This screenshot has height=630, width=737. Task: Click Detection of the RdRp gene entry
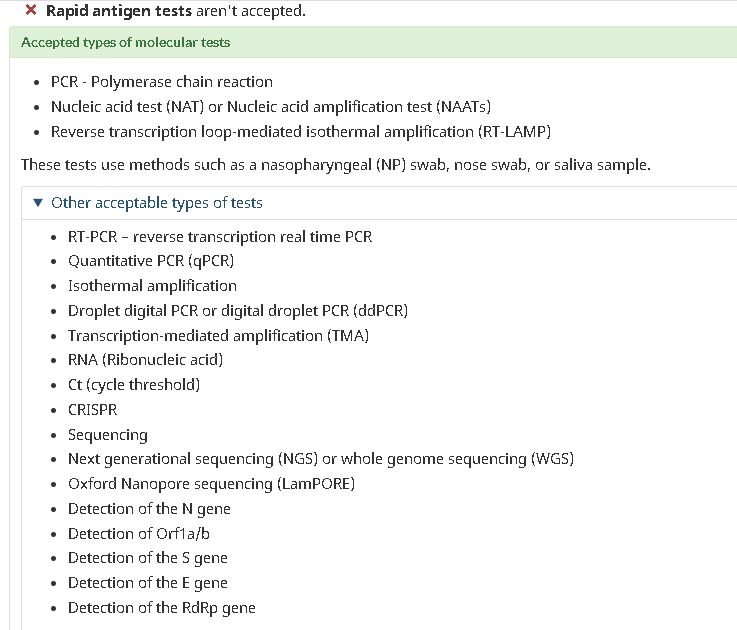pyautogui.click(x=162, y=608)
